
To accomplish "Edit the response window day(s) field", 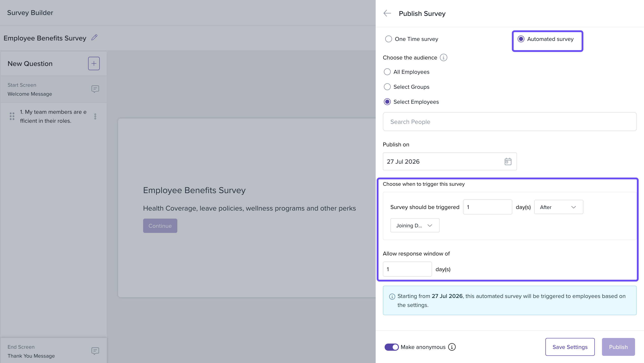I will (407, 269).
